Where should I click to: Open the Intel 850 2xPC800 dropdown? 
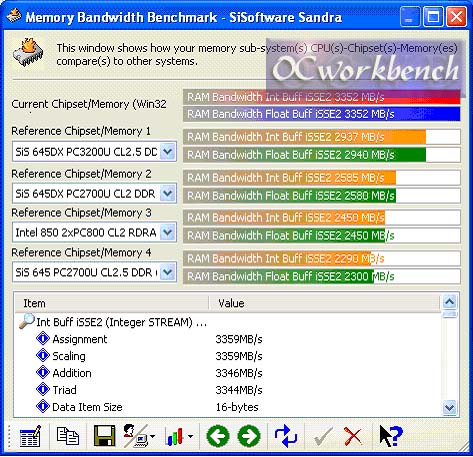click(167, 232)
